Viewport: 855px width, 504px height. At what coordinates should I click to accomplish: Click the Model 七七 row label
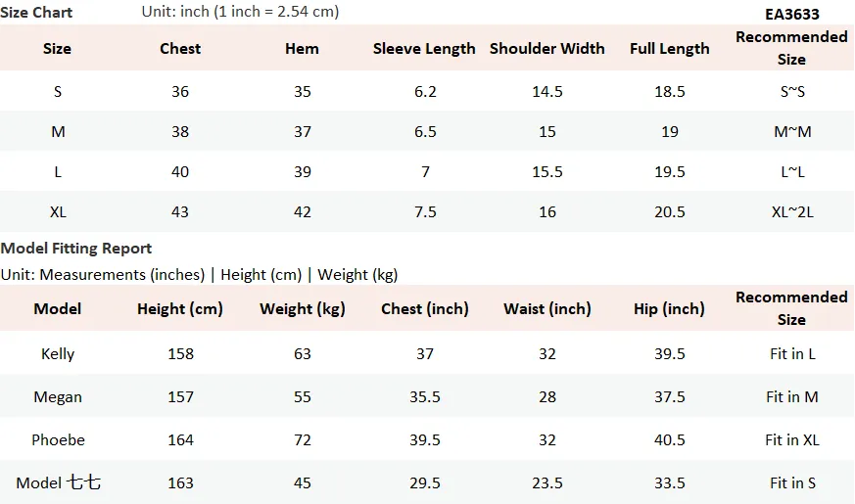point(59,482)
